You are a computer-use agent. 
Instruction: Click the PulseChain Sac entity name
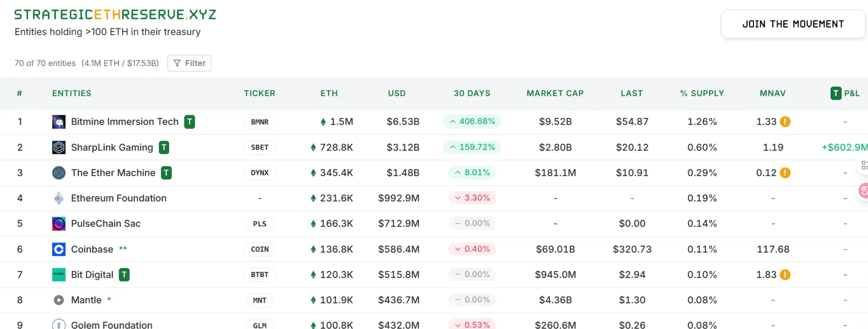coord(105,224)
